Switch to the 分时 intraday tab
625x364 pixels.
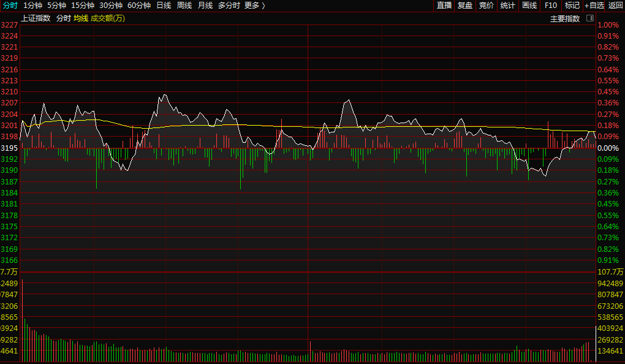10,6
